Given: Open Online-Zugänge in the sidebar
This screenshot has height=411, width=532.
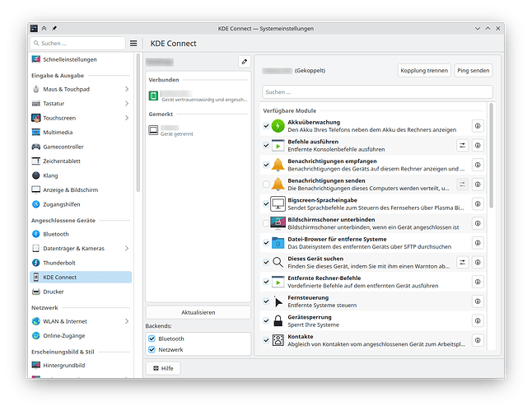Looking at the screenshot, I should pos(81,336).
